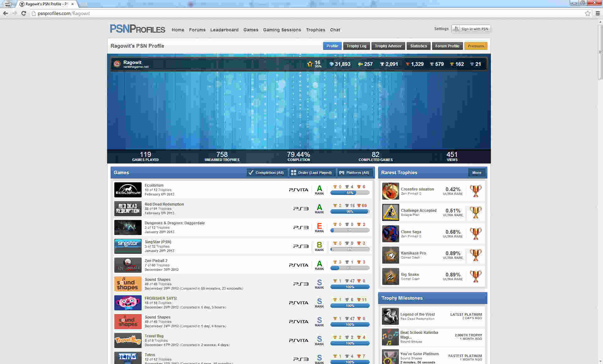Click the FROBISHER SAYS! game thumbnail
Viewport: 603px width, 364px height.
point(128,302)
